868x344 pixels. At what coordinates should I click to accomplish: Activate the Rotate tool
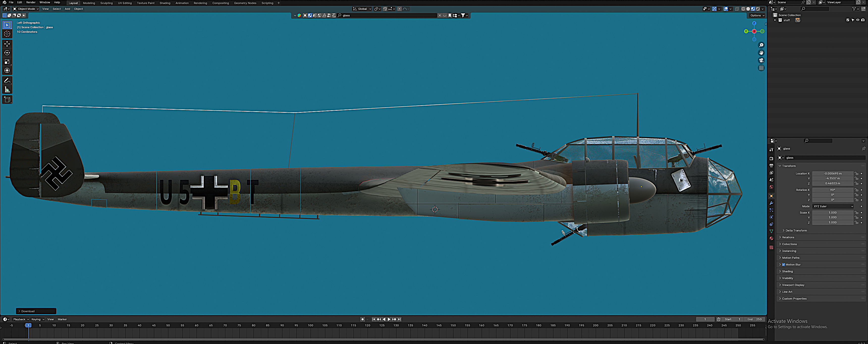click(7, 52)
